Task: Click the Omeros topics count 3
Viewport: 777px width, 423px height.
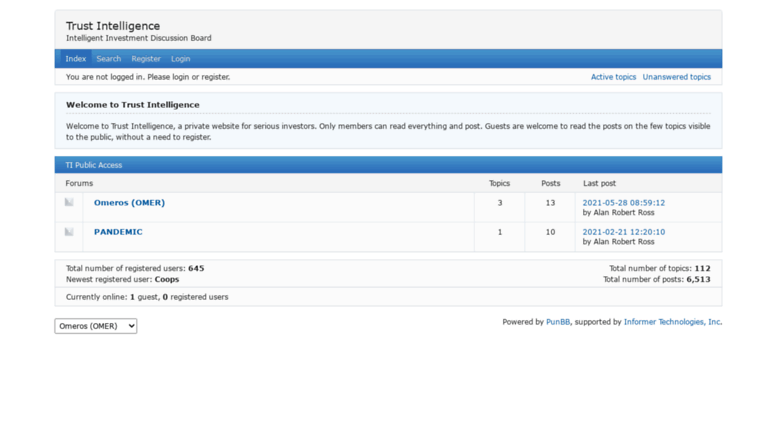Action: point(500,203)
